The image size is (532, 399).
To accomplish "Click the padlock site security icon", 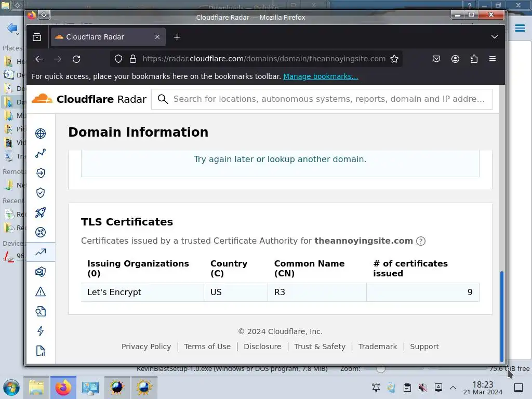I will point(133,59).
